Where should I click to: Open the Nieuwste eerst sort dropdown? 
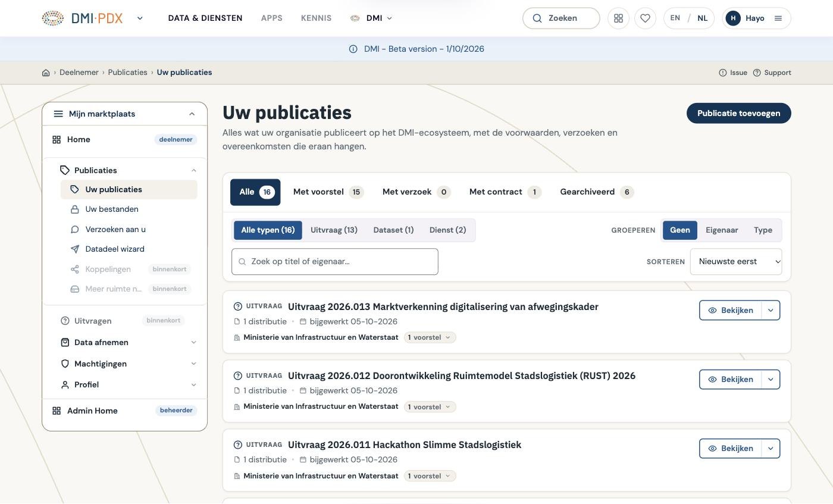click(736, 262)
